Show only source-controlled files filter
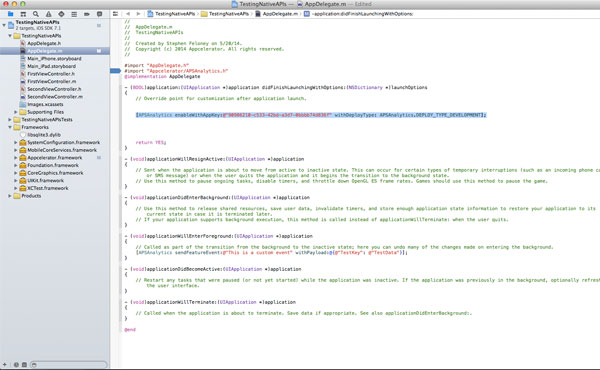Viewport: 600px width, 370px height. (x=24, y=365)
